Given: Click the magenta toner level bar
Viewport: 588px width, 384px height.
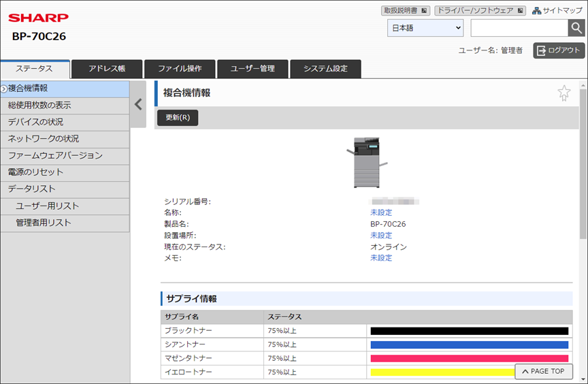Looking at the screenshot, I should tap(469, 359).
